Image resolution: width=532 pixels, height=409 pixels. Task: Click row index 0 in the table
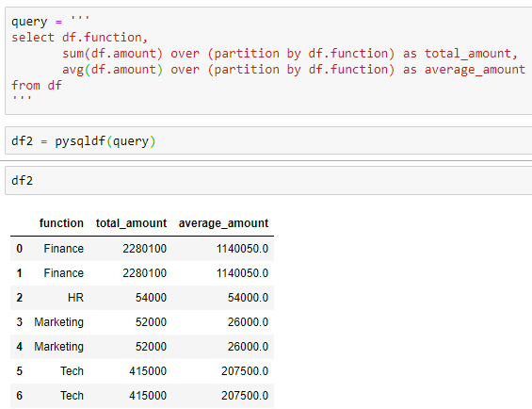click(20, 249)
